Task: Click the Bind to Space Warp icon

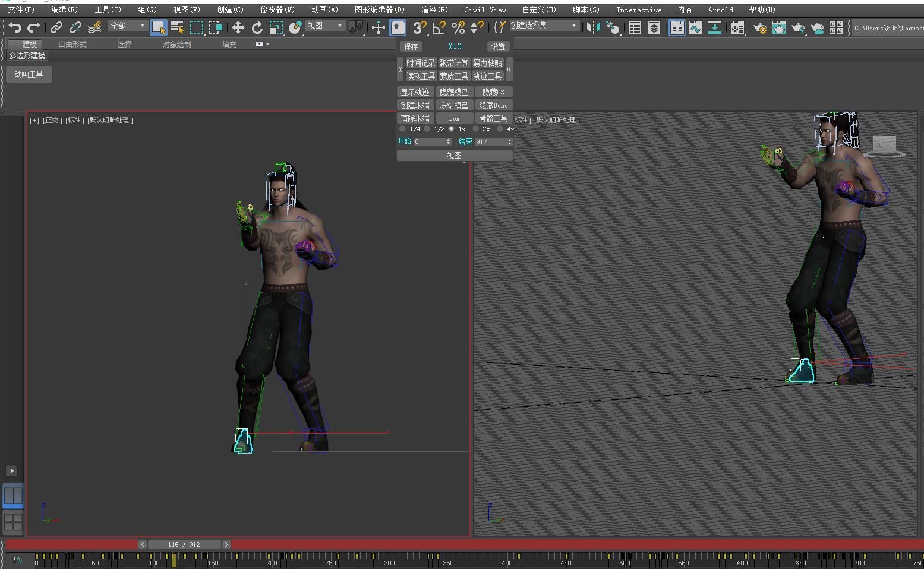Action: (x=94, y=27)
